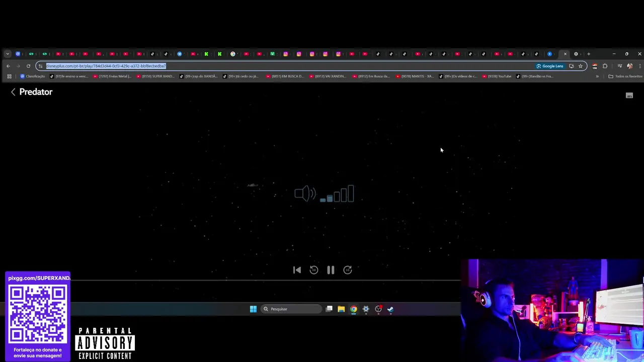
Task: Search the page with Google Lens
Action: pyautogui.click(x=549, y=66)
